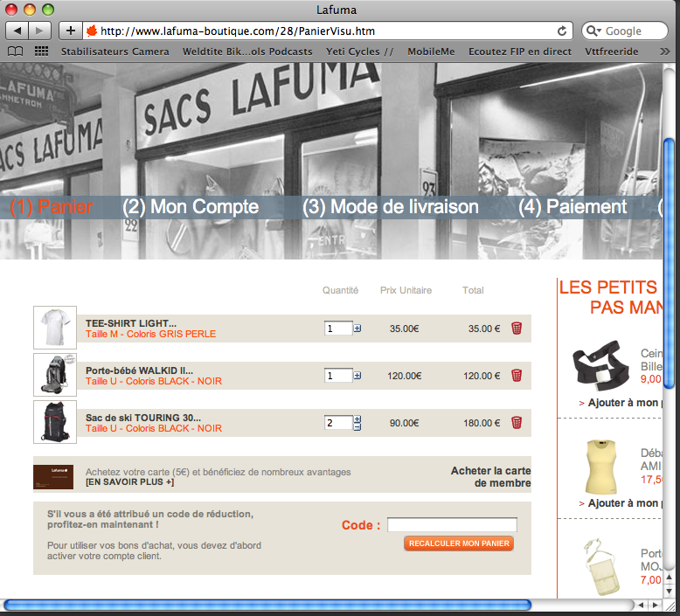Increase Porte-bébé WALKID quantity plus

[357, 376]
